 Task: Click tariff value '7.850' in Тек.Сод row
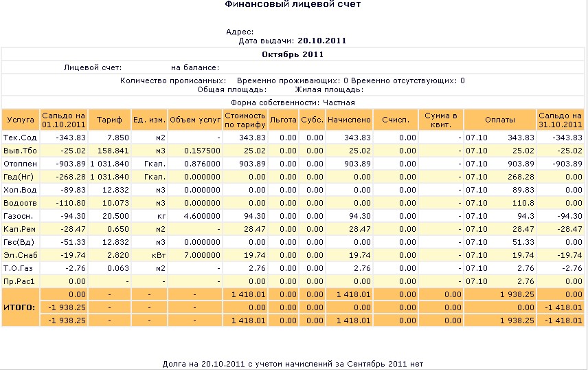click(x=117, y=138)
